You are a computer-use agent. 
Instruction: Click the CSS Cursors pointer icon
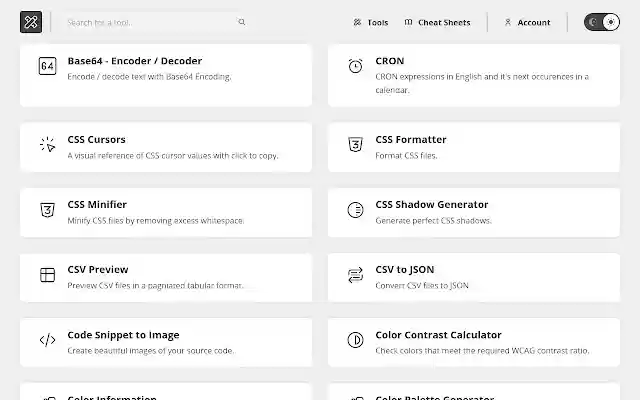point(47,145)
